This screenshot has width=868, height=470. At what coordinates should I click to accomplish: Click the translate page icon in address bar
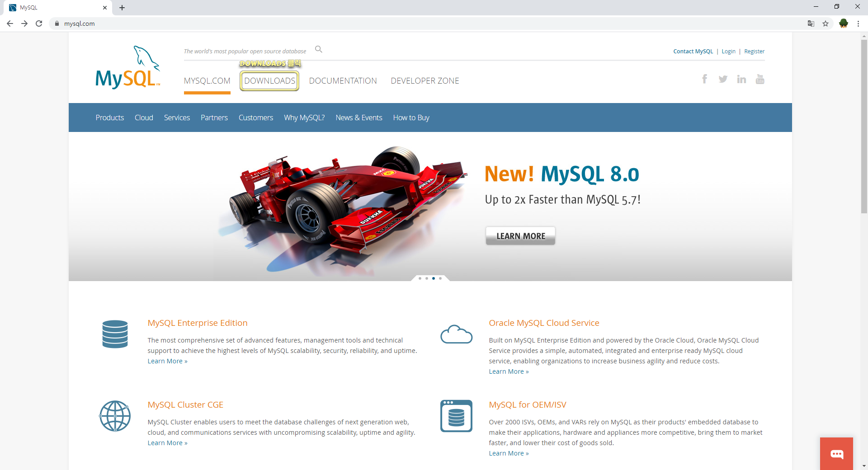click(x=811, y=23)
